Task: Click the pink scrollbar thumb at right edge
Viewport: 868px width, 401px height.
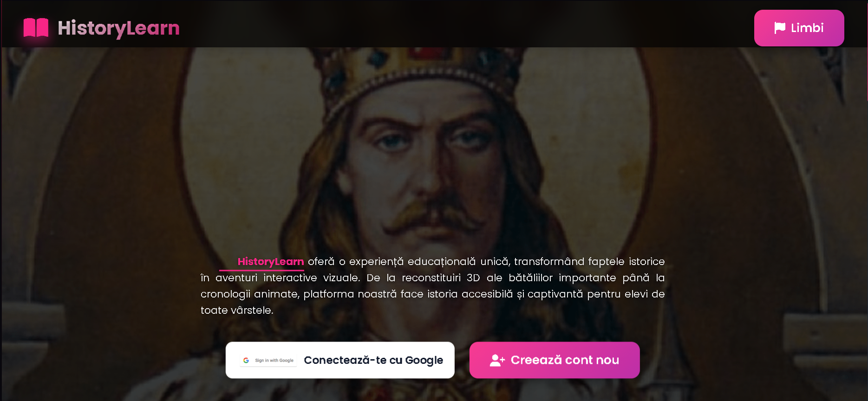Action: pyautogui.click(x=867, y=51)
